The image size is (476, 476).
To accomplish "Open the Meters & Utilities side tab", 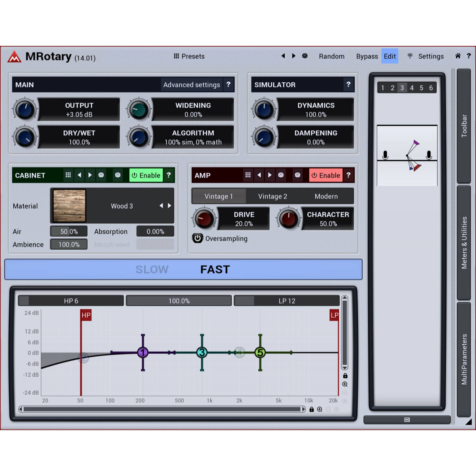I will coord(464,243).
